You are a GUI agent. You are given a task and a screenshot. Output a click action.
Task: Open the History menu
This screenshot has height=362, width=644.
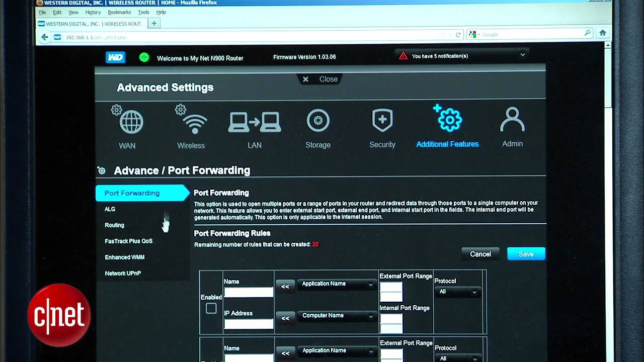93,12
